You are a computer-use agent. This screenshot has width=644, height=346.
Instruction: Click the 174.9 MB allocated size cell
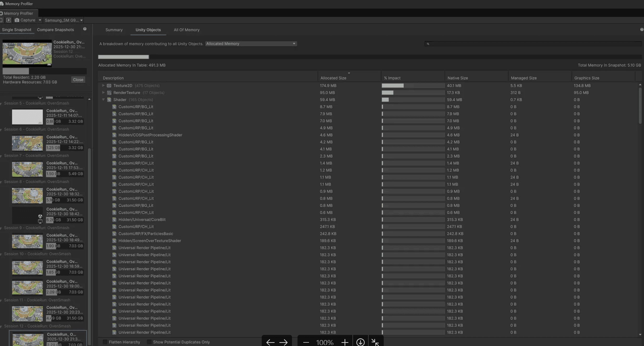[328, 85]
